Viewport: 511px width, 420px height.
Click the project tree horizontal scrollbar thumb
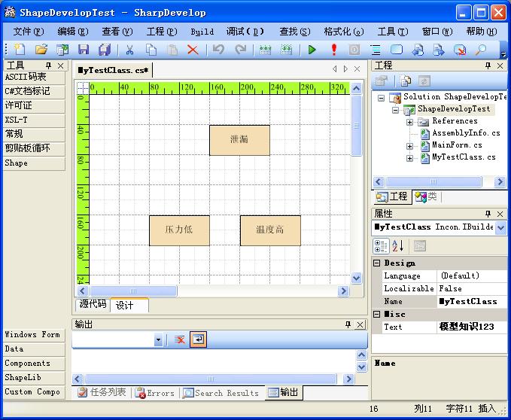click(433, 181)
